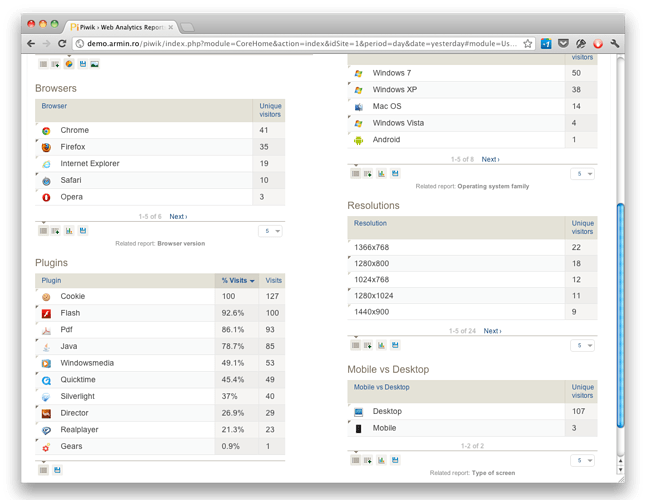Select the 1440x900 resolution row

[472, 312]
